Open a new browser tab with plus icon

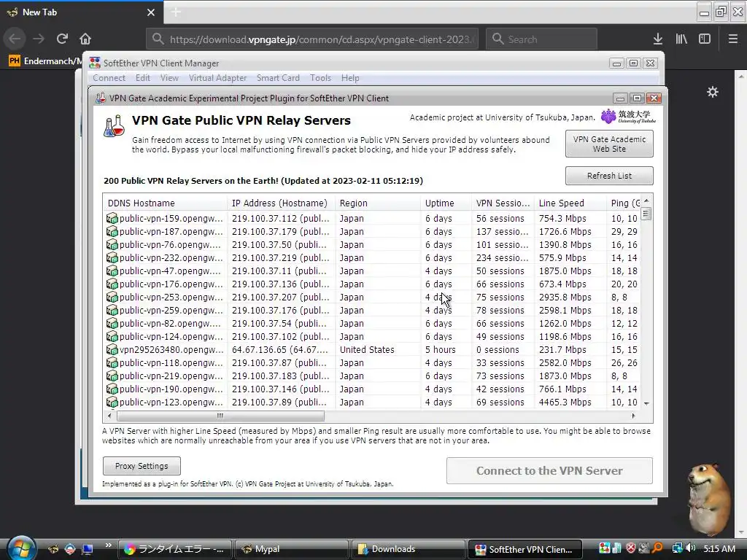(x=176, y=12)
